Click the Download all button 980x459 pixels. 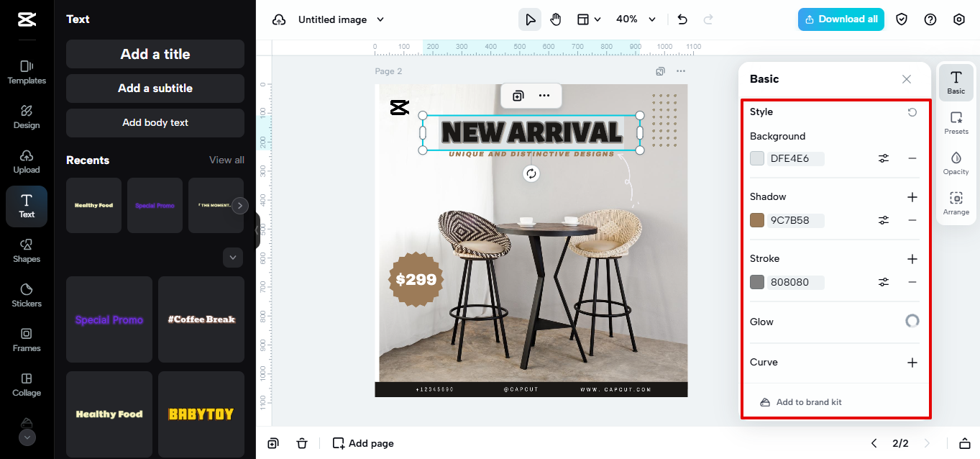841,19
